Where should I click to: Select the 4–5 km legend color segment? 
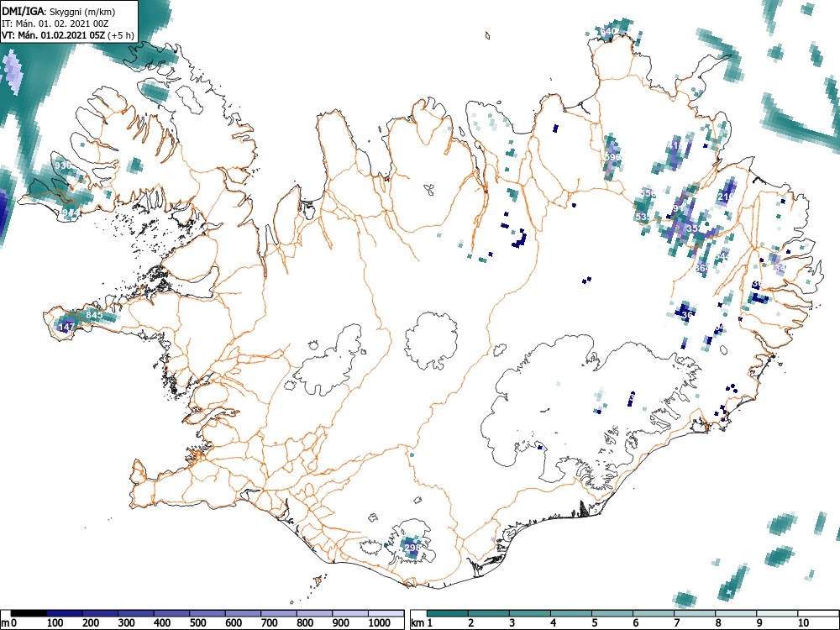pos(571,613)
